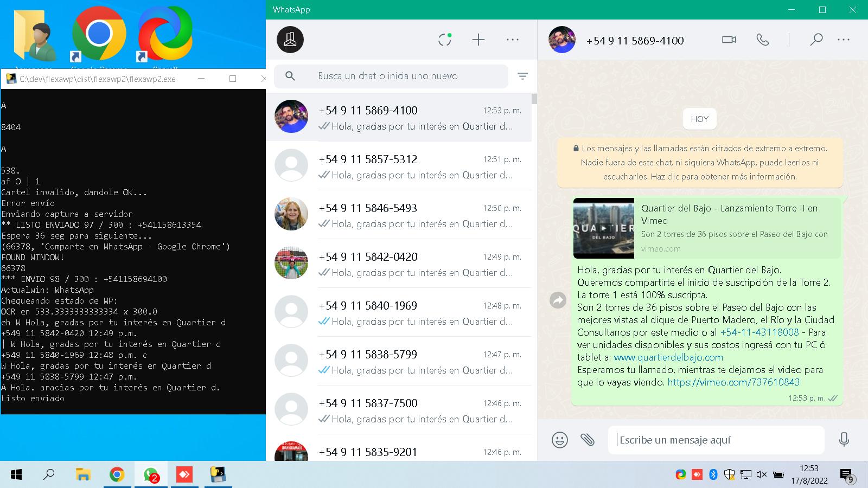Focus the 'Busca un chat' search field
The width and height of the screenshot is (868, 488).
391,76
